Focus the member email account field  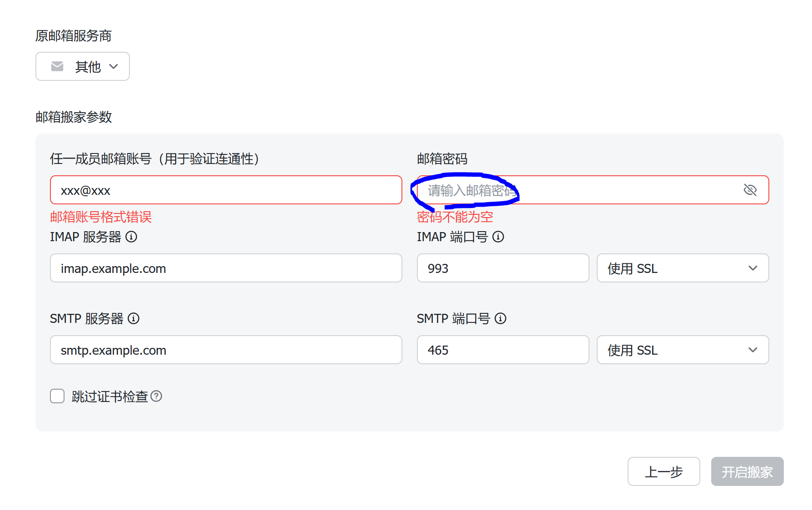(226, 190)
